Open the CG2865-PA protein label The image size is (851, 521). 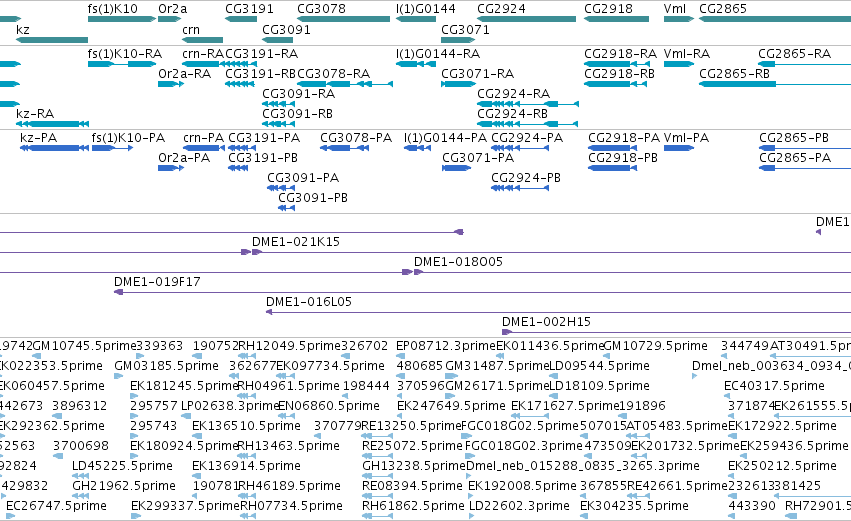click(795, 157)
